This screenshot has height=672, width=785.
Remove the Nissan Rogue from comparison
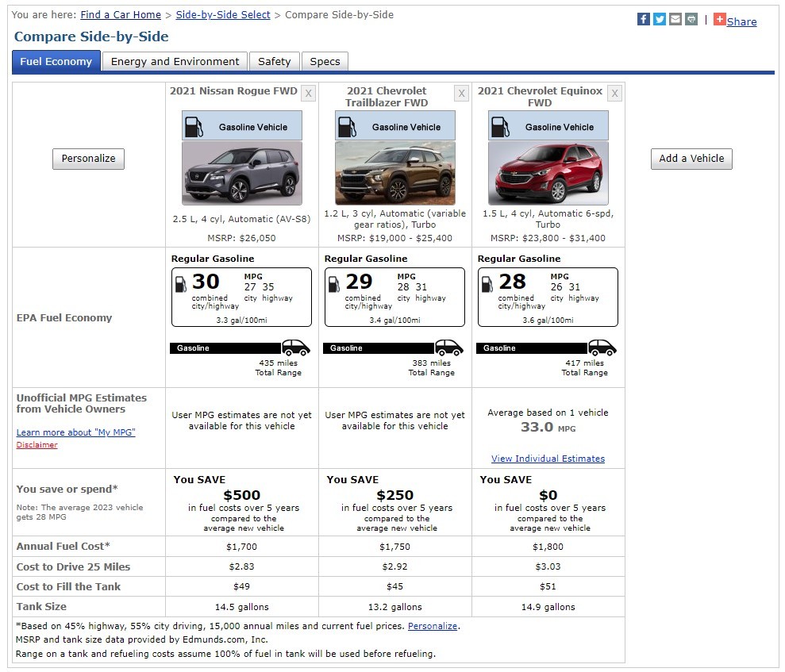309,94
